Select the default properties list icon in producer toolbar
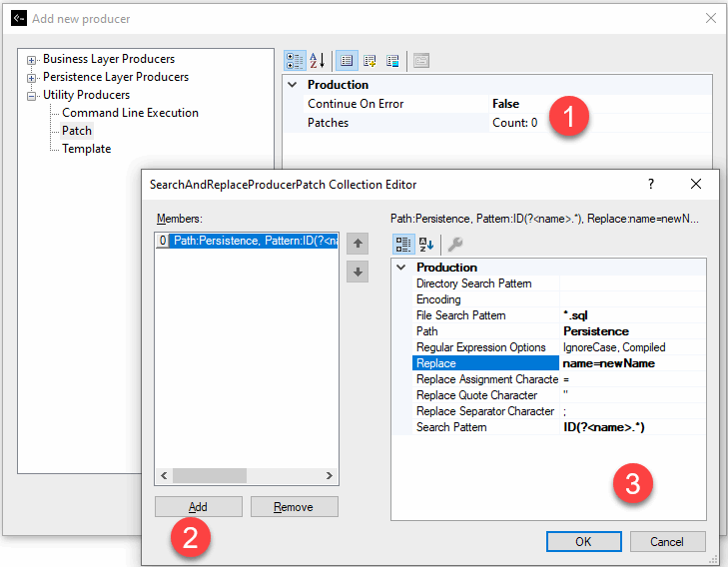 click(347, 61)
